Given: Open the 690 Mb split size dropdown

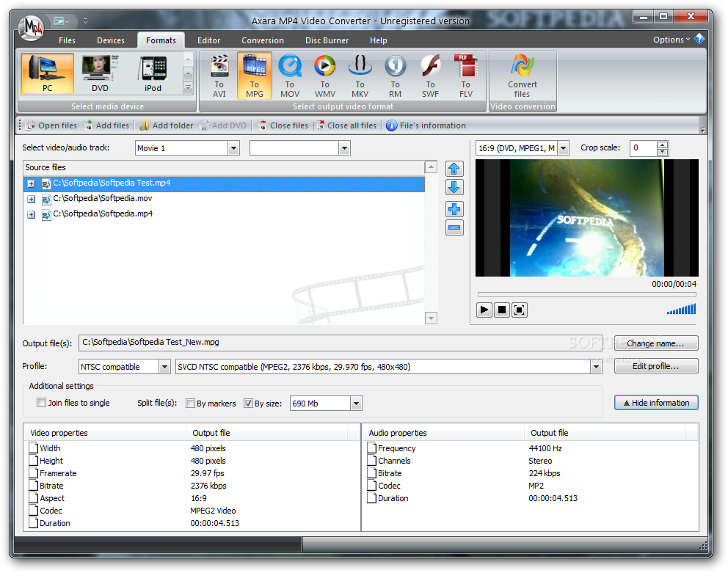Looking at the screenshot, I should [356, 404].
